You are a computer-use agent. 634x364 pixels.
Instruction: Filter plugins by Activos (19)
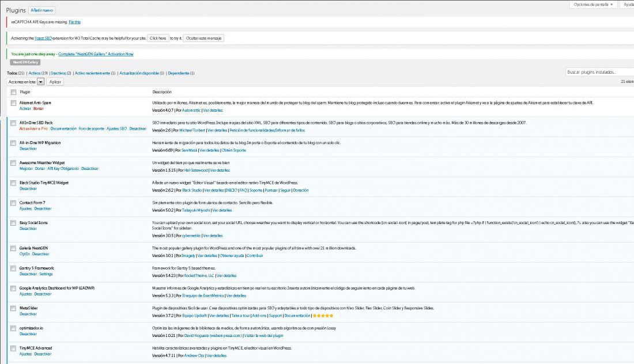tap(38, 74)
